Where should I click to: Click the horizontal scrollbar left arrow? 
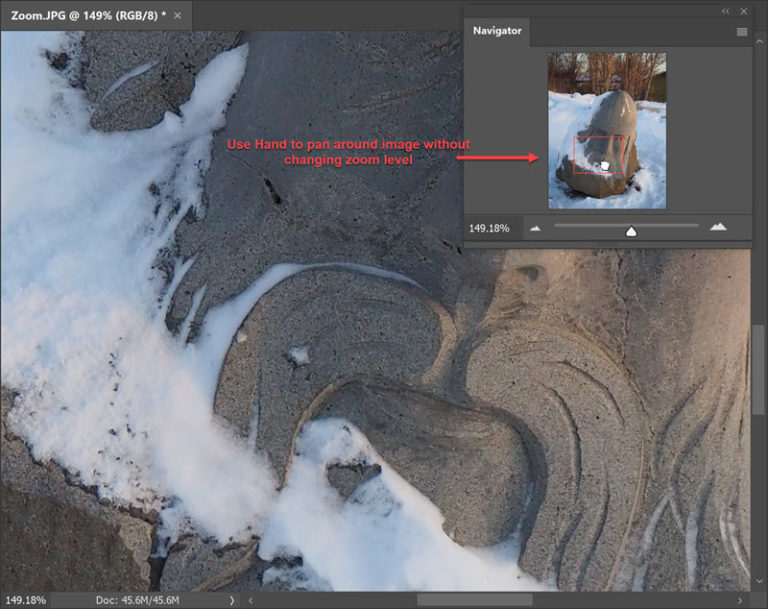click(x=251, y=600)
